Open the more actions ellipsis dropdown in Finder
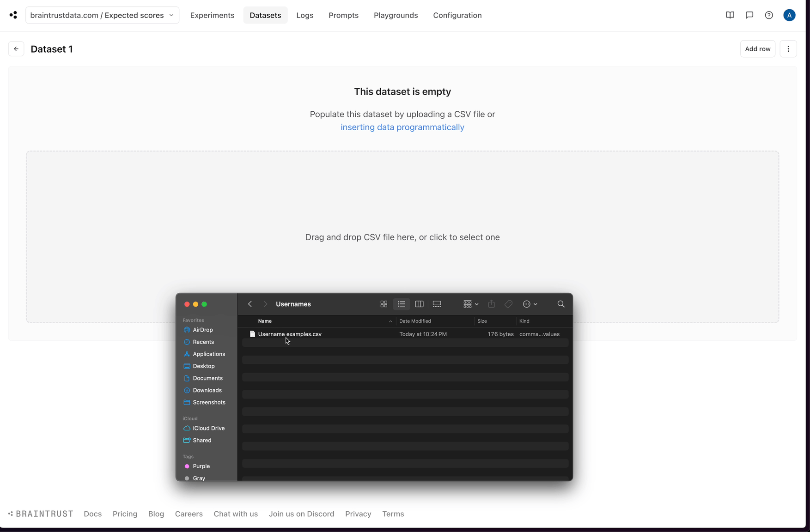 pyautogui.click(x=530, y=304)
